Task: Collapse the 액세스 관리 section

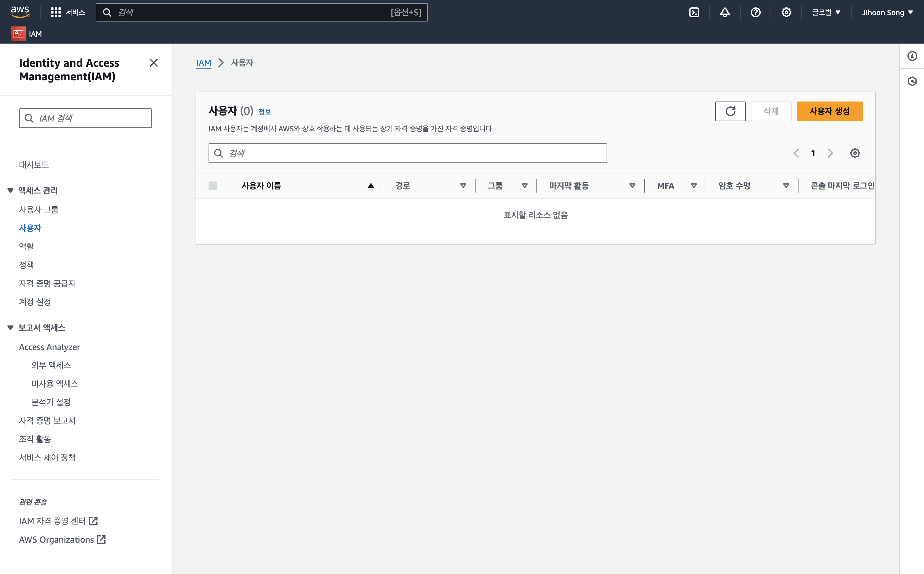Action: point(11,191)
